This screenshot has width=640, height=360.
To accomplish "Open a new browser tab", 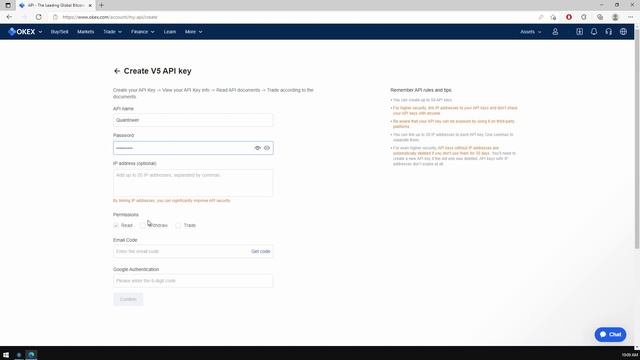I will [101, 5].
